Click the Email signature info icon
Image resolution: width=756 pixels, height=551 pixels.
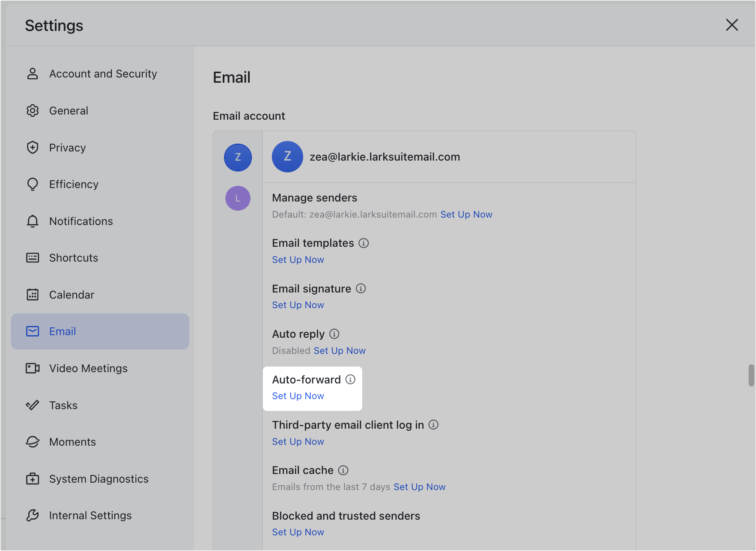[361, 289]
